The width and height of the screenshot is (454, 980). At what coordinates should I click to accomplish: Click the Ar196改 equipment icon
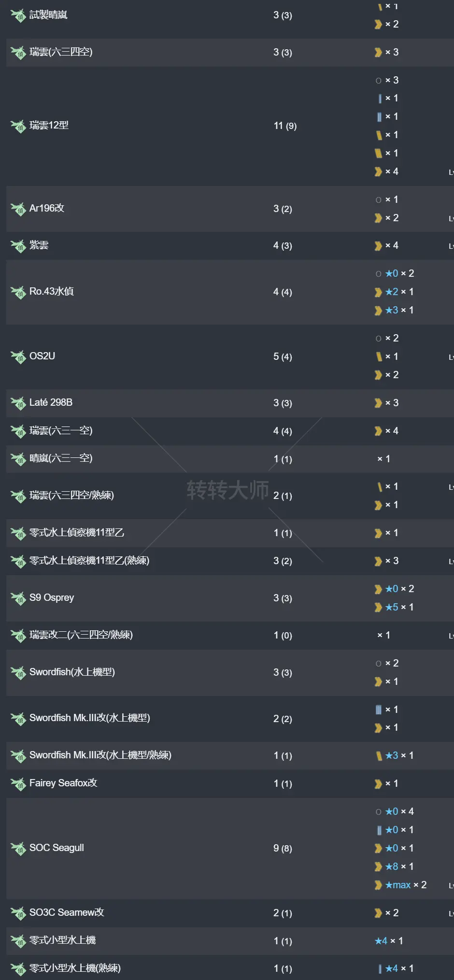pyautogui.click(x=18, y=209)
